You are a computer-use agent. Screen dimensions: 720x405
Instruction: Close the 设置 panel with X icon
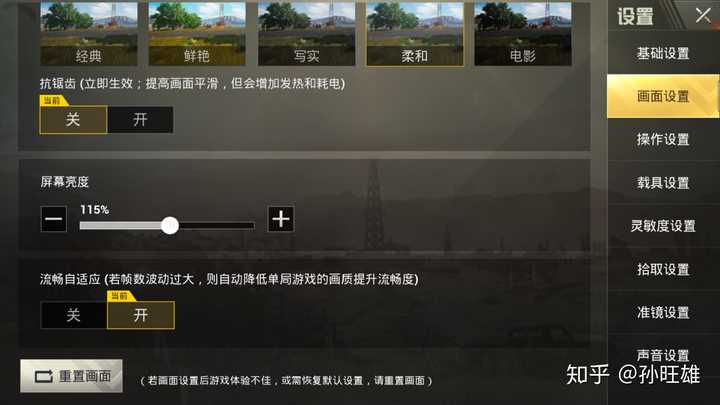(703, 16)
